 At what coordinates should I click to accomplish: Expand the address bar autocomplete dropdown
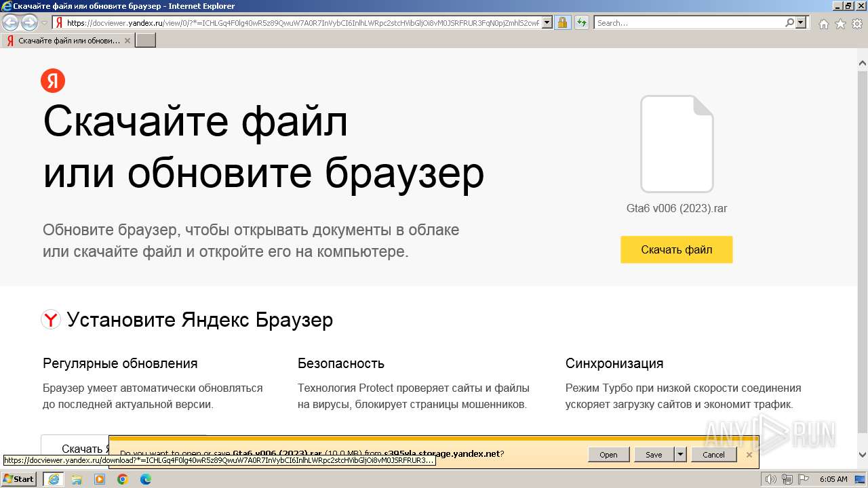(547, 23)
